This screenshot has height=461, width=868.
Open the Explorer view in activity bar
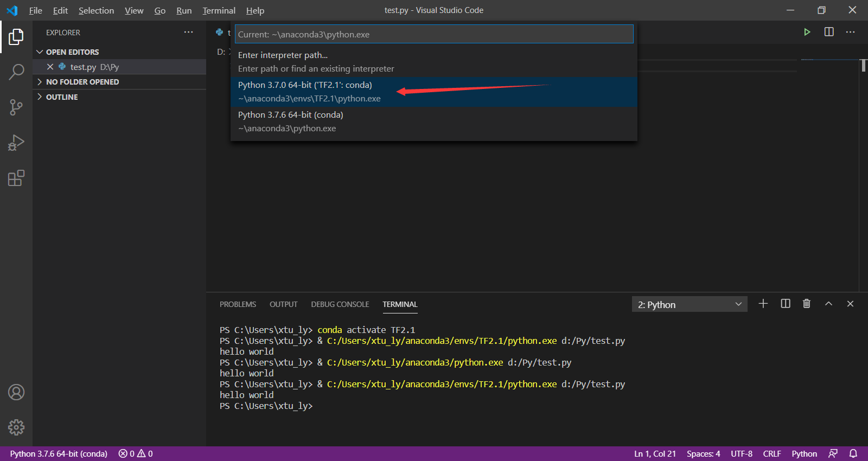[x=16, y=37]
